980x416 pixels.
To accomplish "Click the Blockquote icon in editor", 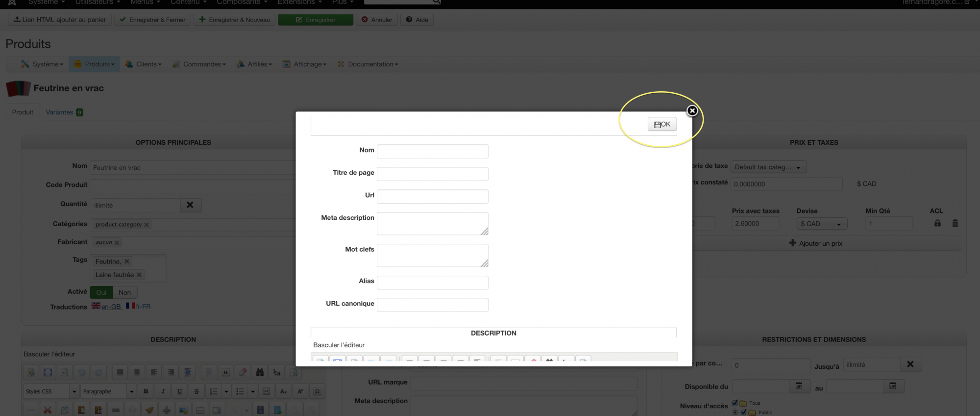I will pyautogui.click(x=225, y=372).
